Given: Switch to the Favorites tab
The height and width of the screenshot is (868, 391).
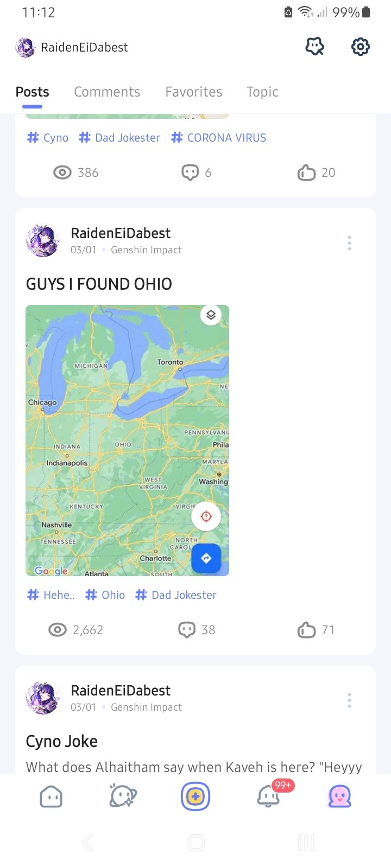Looking at the screenshot, I should [x=193, y=92].
